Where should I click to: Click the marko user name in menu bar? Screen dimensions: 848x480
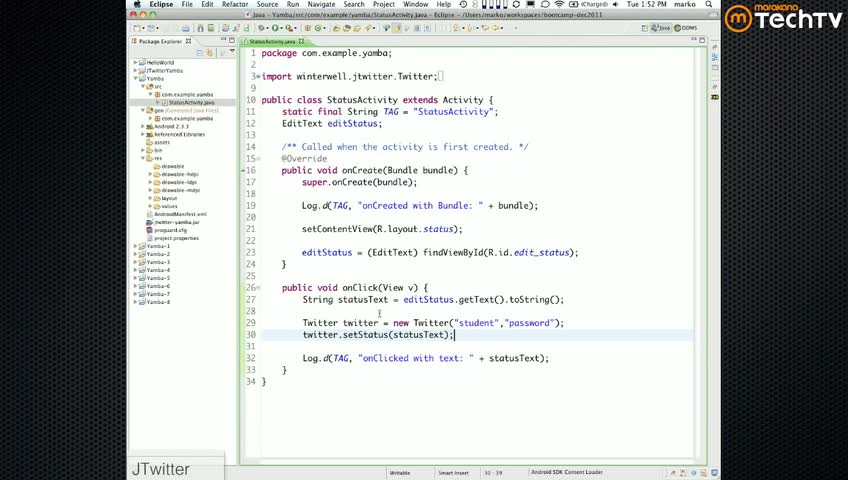pos(685,4)
